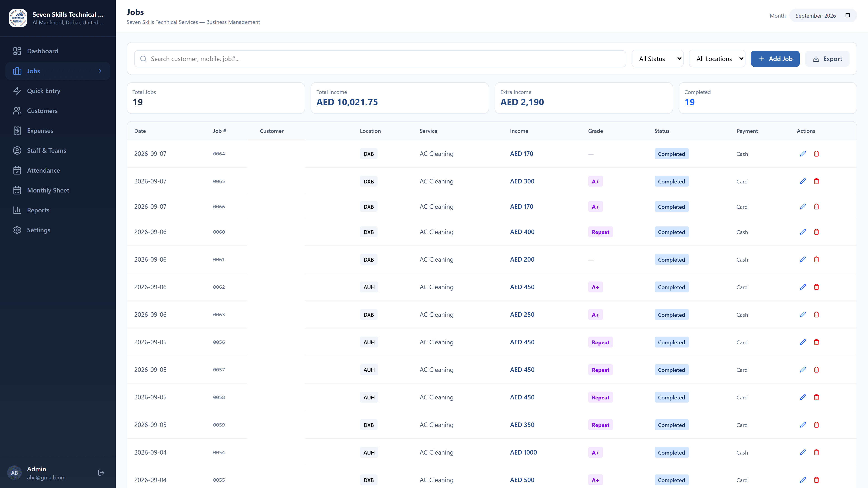Edit job 0062
The height and width of the screenshot is (488, 868).
pos(803,287)
